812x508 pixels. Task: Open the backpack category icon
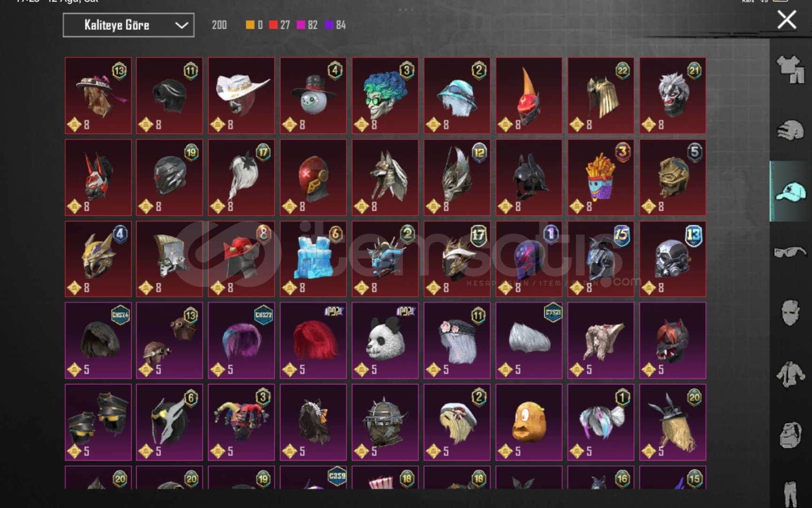click(790, 435)
